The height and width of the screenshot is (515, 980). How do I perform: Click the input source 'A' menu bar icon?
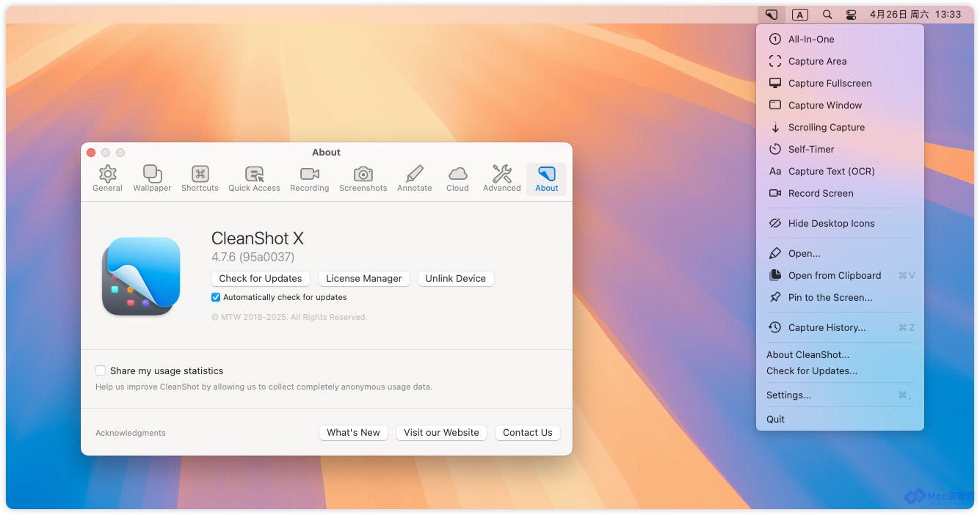coord(800,15)
